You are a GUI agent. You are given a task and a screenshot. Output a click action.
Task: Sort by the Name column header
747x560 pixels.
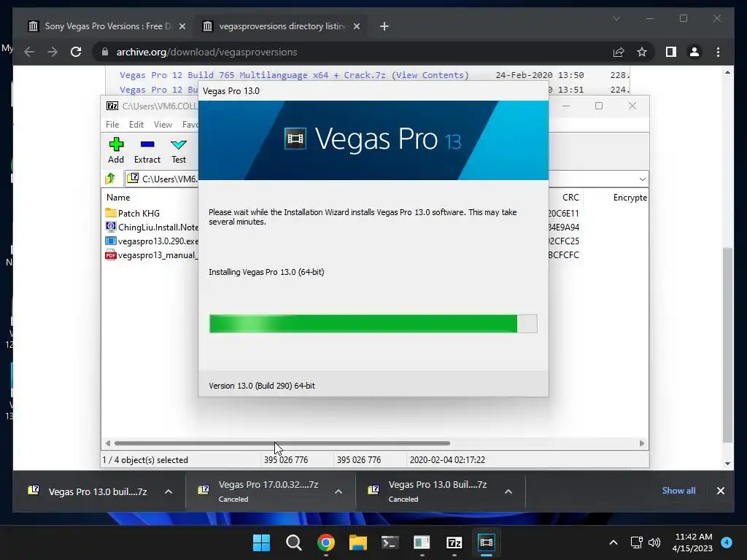118,197
